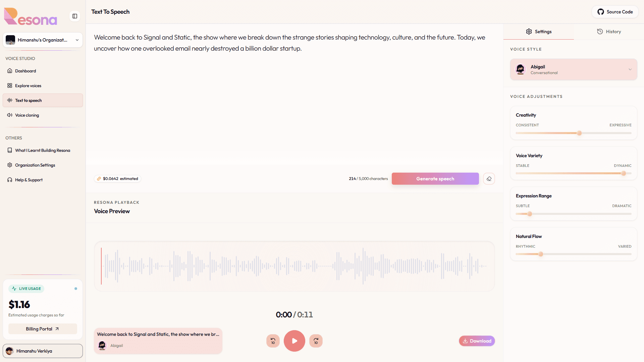Viewport: 644px width, 362px height.
Task: Adjust the Creativity slider
Action: tap(574, 133)
